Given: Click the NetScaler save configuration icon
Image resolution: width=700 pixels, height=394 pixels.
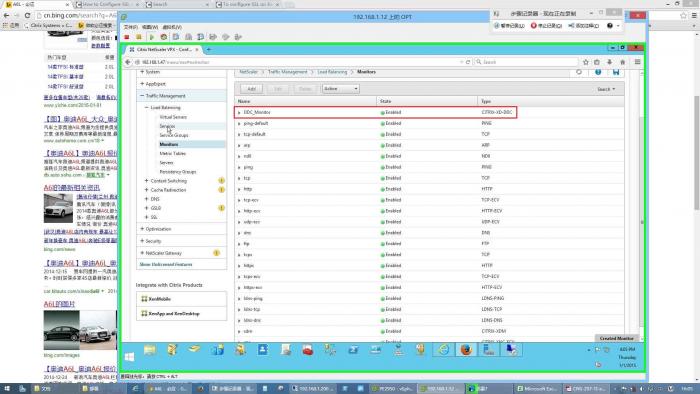Looking at the screenshot, I should 616,72.
